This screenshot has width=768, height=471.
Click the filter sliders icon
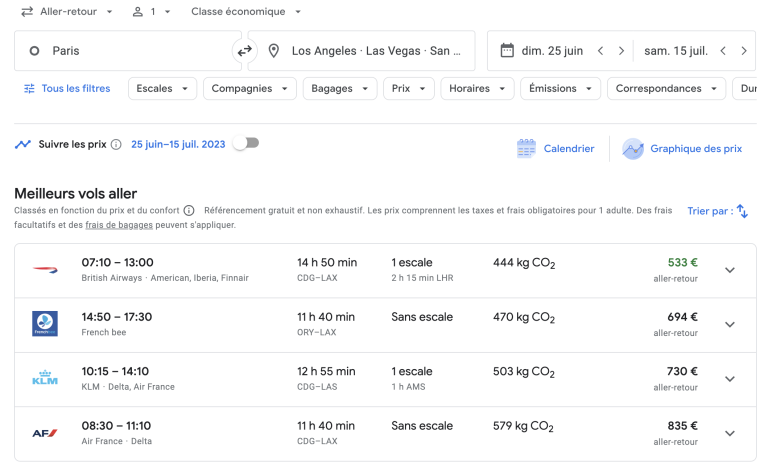click(x=29, y=89)
